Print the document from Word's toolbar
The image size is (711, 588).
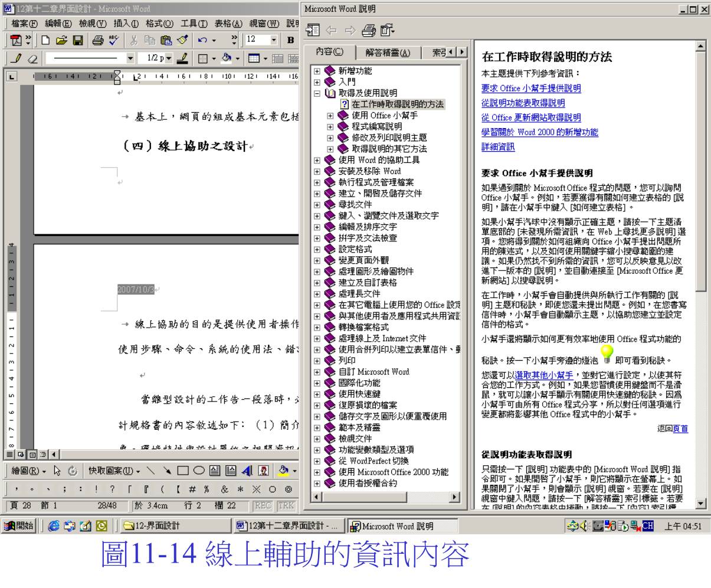tap(97, 40)
